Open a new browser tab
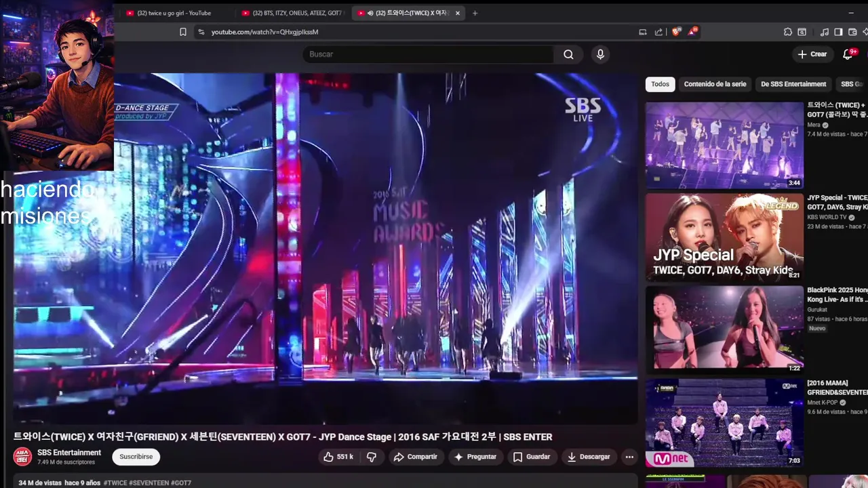868x488 pixels. point(475,13)
